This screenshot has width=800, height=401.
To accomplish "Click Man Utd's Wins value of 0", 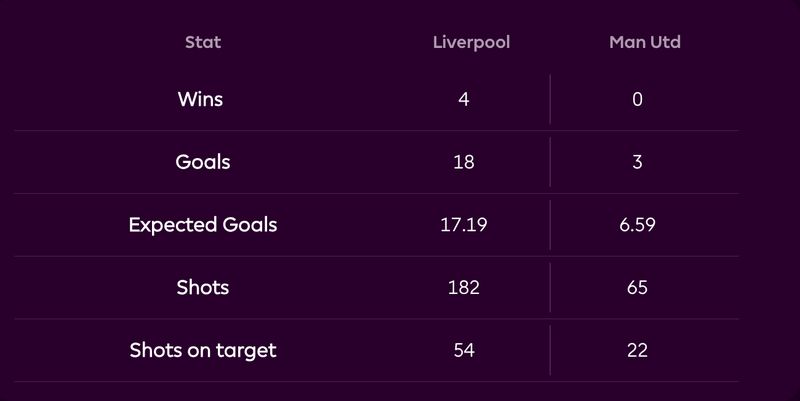I will [x=638, y=99].
